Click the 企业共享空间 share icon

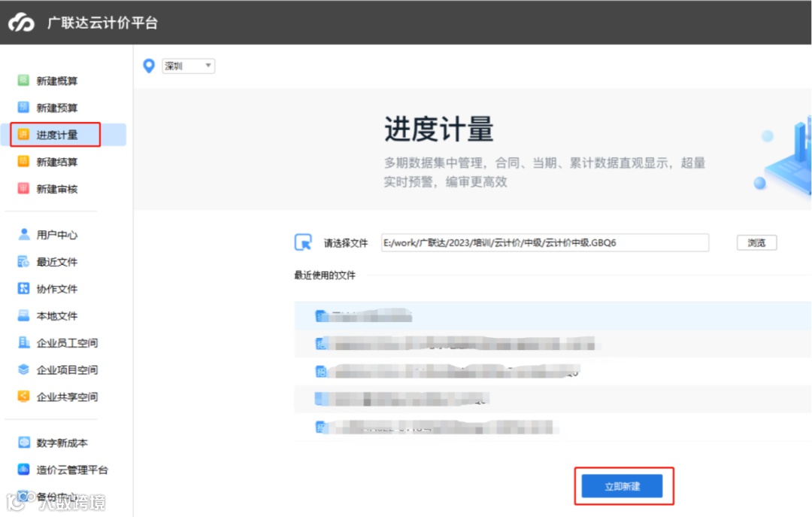pos(24,396)
